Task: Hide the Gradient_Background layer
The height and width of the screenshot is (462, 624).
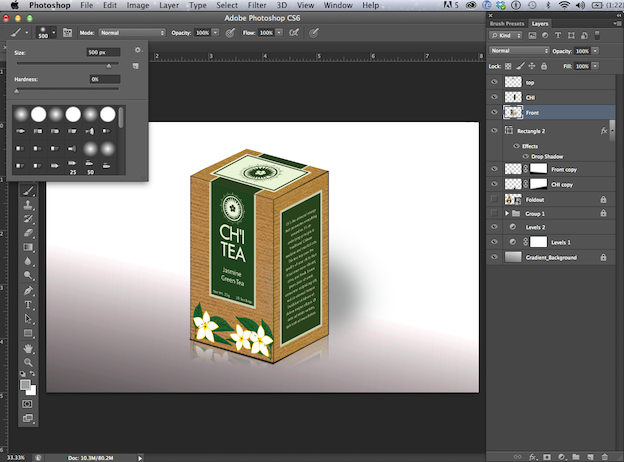Action: click(x=494, y=257)
